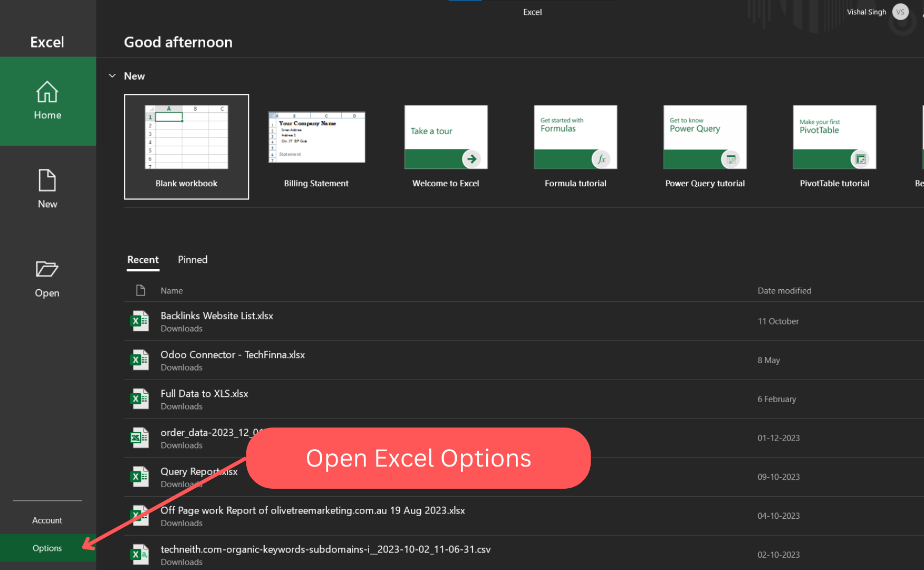This screenshot has height=570, width=924.
Task: Open Excel Options in the sidebar
Action: point(47,548)
